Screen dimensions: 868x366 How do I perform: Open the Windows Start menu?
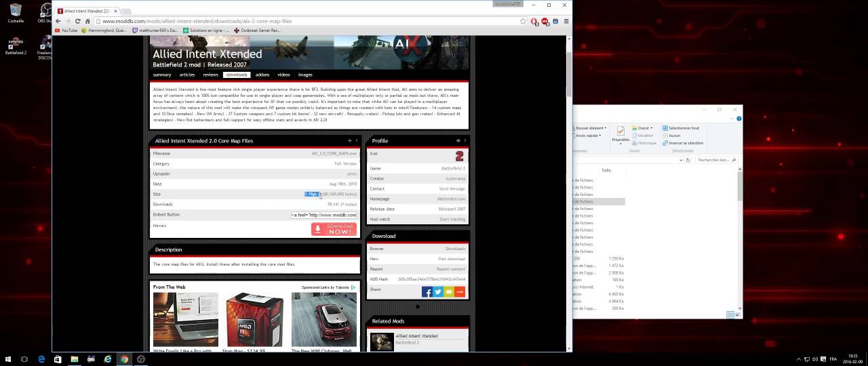click(7, 359)
